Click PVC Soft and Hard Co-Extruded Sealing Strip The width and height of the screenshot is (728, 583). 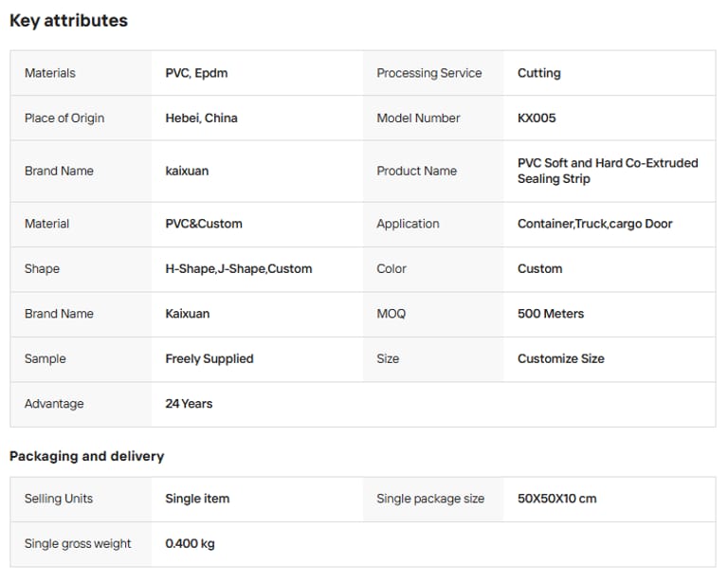pyautogui.click(x=607, y=171)
